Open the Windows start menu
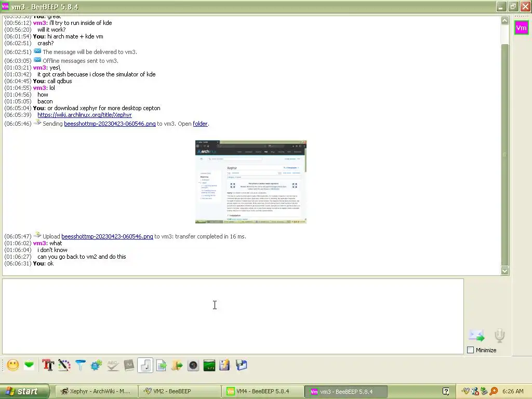The height and width of the screenshot is (399, 532). tap(24, 391)
